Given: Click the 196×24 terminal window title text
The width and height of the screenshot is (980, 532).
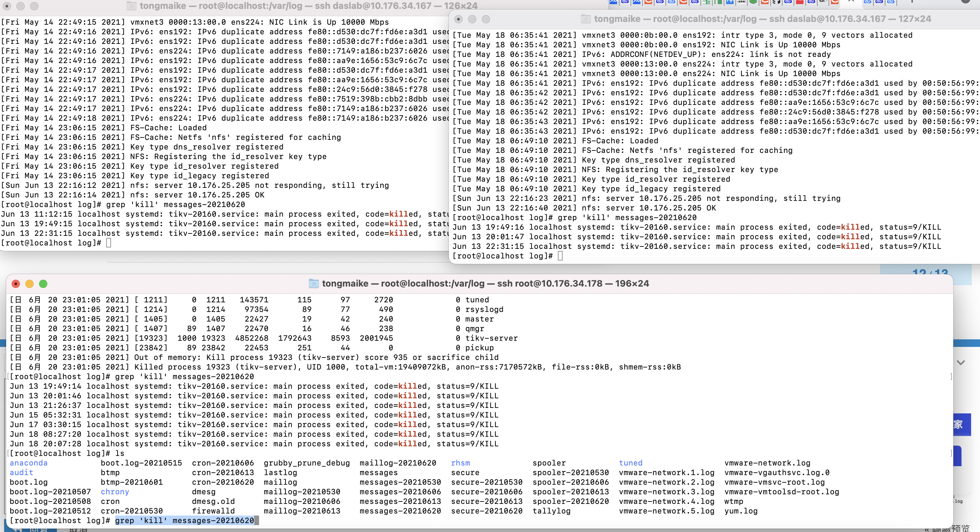Looking at the screenshot, I should (x=485, y=283).
